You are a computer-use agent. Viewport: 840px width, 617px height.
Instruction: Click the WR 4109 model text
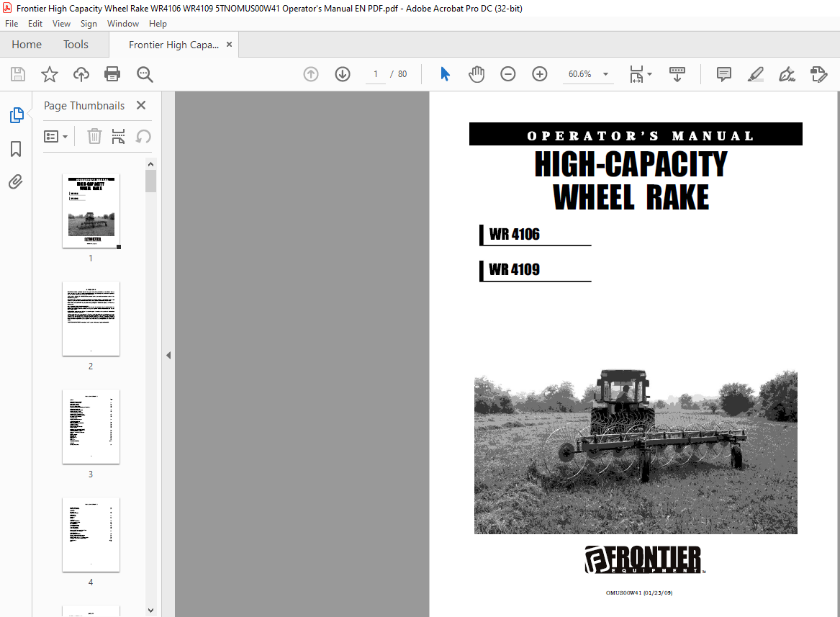(514, 269)
